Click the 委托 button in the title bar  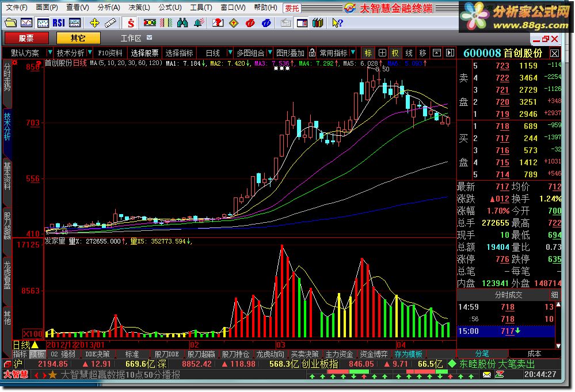[x=292, y=7]
